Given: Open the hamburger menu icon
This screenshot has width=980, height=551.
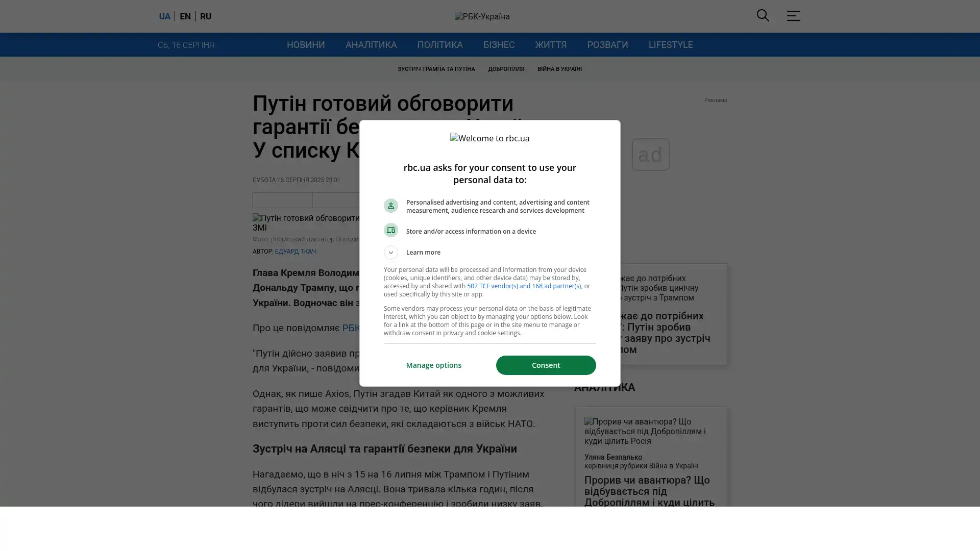Looking at the screenshot, I should [x=793, y=15].
